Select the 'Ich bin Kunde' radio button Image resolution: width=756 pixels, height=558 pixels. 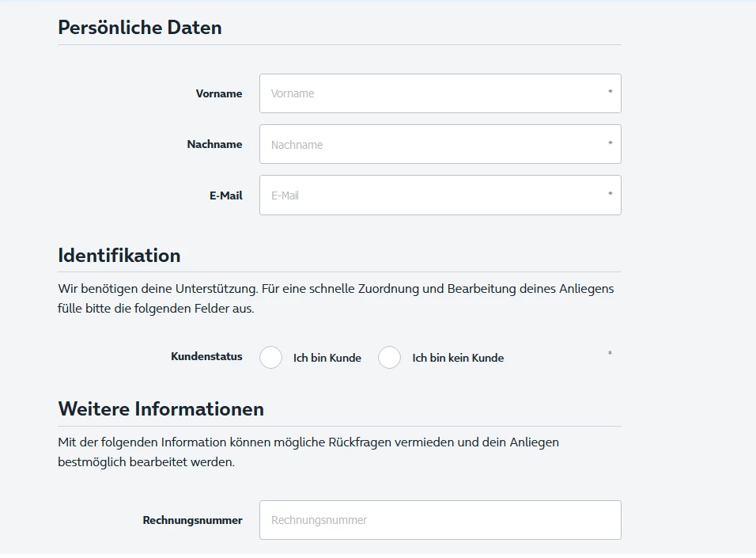(271, 358)
